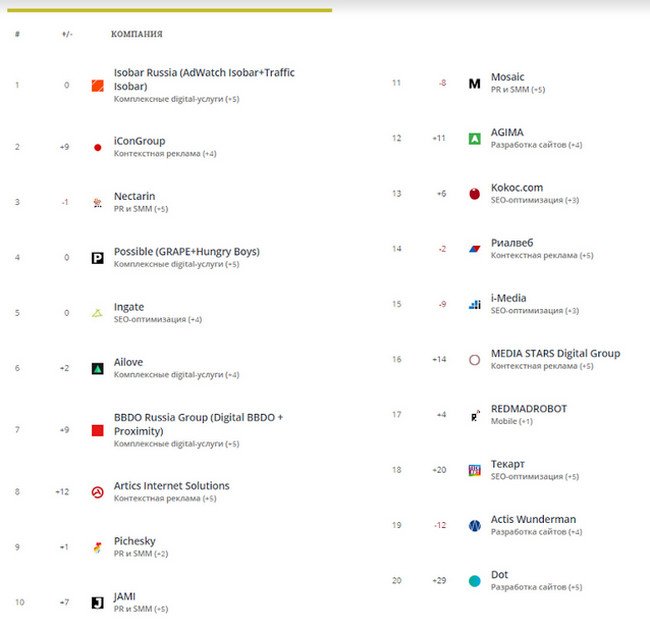Click Контекстная реклама (+5) under Риалвеб

tap(542, 256)
